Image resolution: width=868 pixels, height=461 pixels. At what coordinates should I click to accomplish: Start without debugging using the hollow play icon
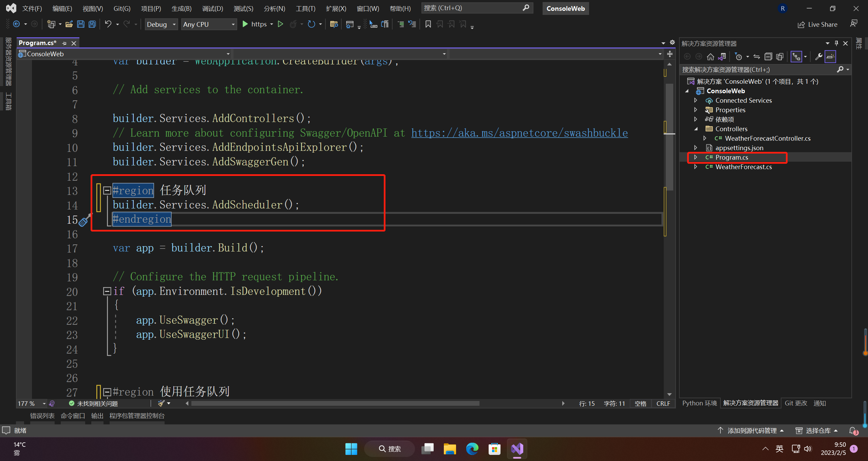click(x=280, y=24)
